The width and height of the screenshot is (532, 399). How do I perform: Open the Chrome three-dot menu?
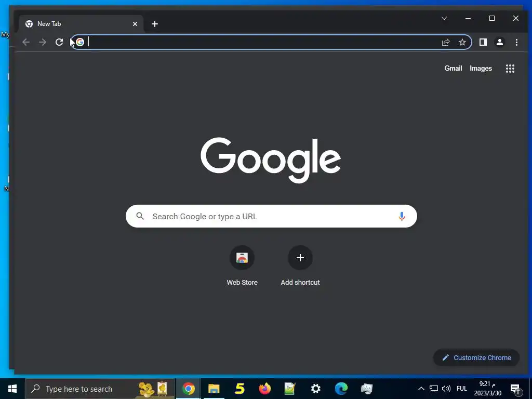516,42
